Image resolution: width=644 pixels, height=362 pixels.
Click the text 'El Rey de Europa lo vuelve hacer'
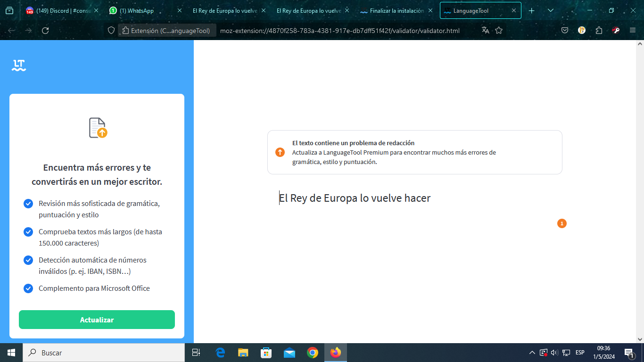tap(355, 198)
